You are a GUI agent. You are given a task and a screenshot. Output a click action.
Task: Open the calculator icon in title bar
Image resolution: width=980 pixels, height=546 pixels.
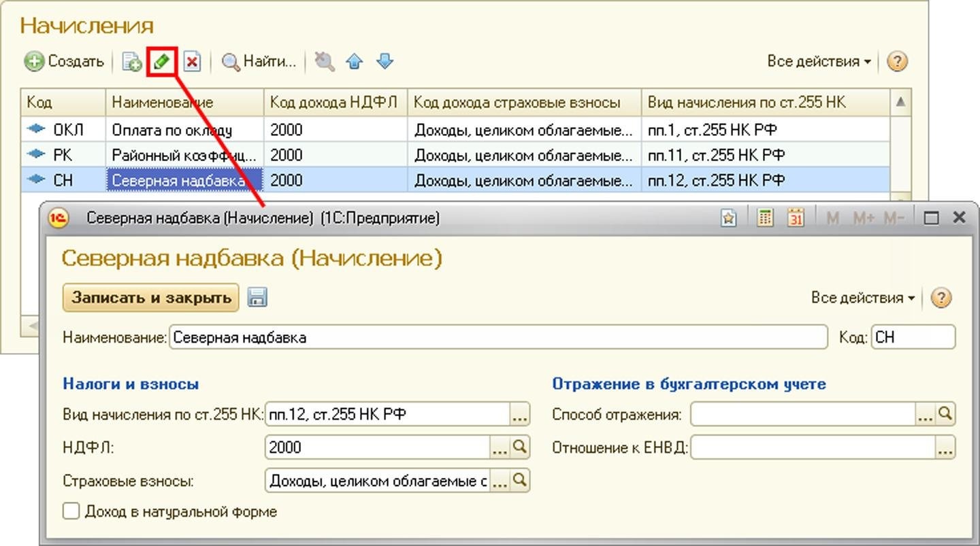pyautogui.click(x=765, y=218)
